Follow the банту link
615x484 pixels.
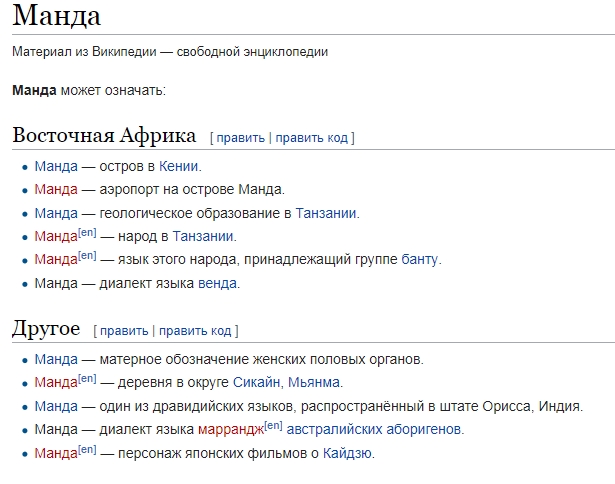click(x=420, y=260)
